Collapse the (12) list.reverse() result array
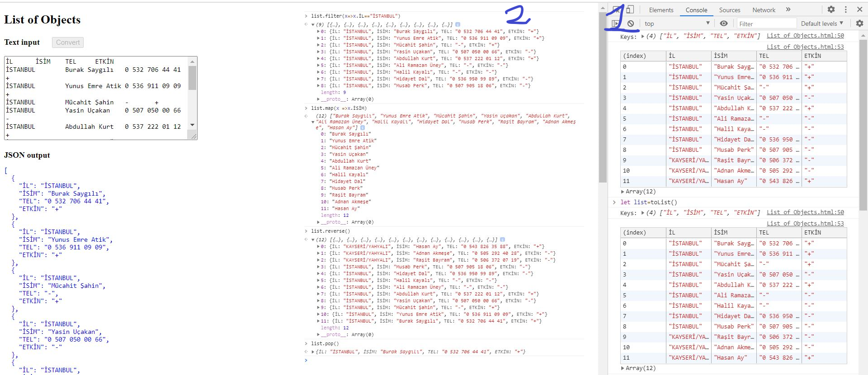 (x=313, y=240)
